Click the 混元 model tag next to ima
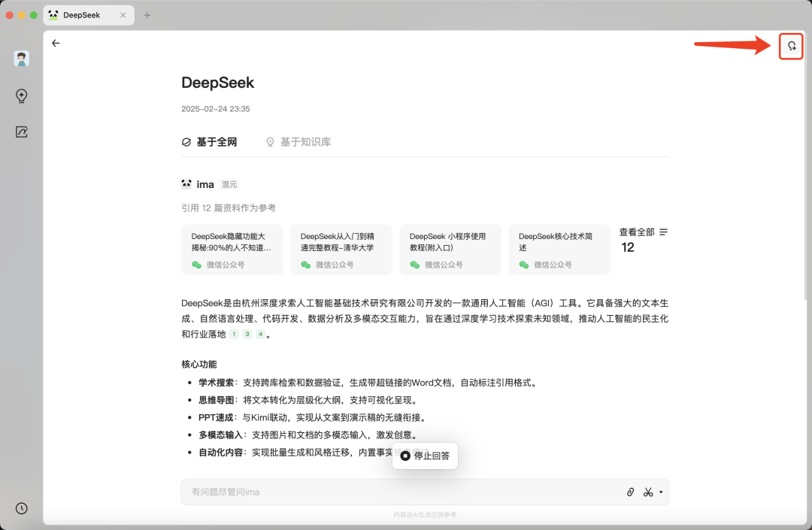The height and width of the screenshot is (530, 812). pos(229,185)
